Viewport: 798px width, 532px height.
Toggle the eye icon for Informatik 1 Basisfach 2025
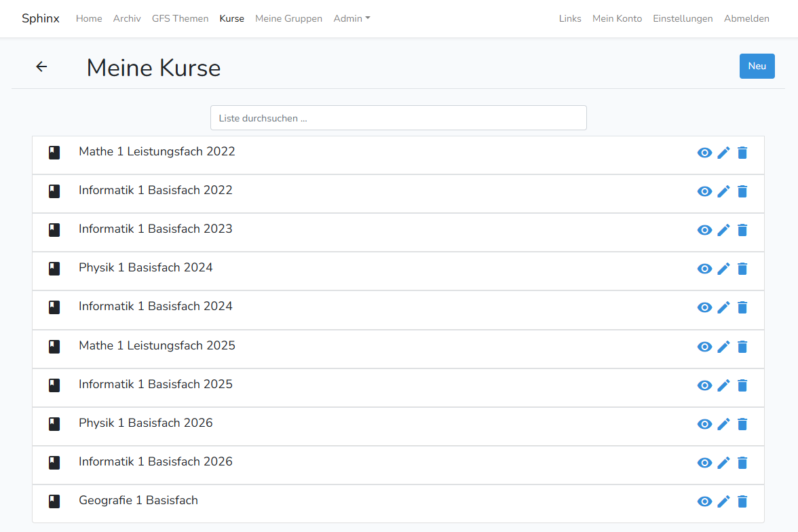tap(704, 385)
